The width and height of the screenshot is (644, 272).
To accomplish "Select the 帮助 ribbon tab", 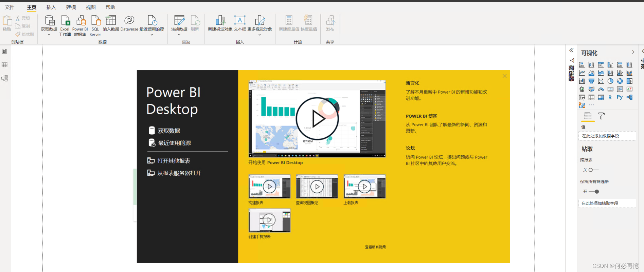I will pos(110,7).
